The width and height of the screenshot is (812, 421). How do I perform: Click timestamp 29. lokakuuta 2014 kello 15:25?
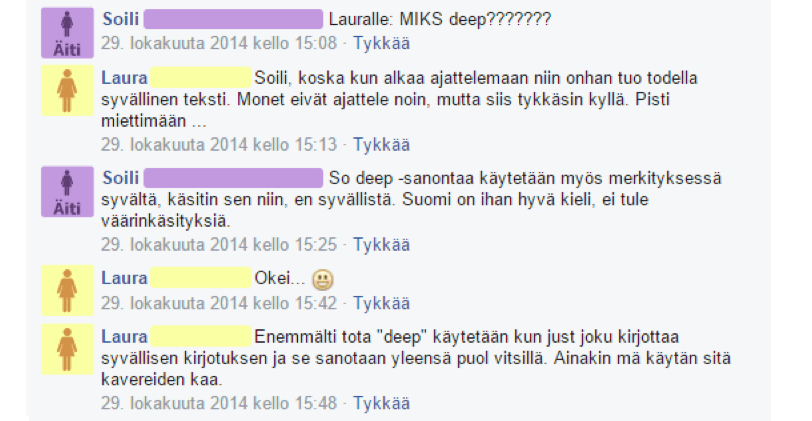[x=219, y=244]
